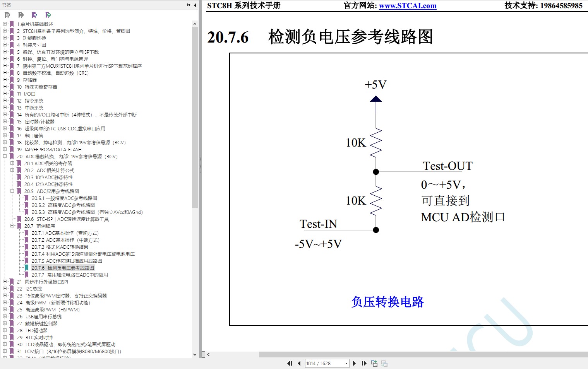Click the document horizontal scrollbar thumb
This screenshot has height=369, width=588.
point(423,354)
